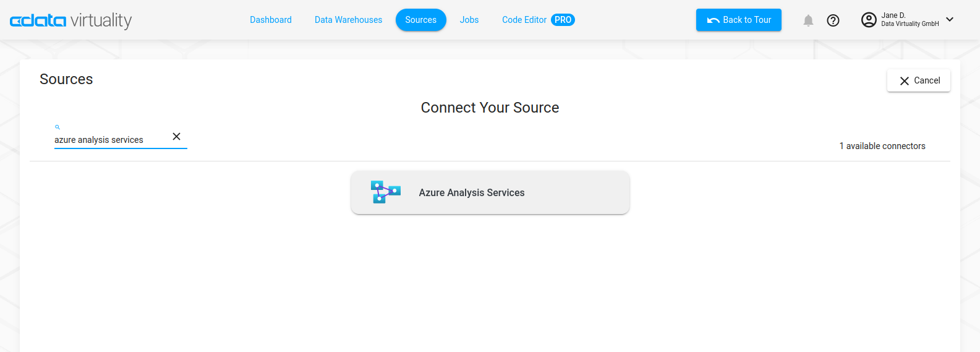
Task: Switch to the Data Warehouses tab
Action: [x=348, y=20]
